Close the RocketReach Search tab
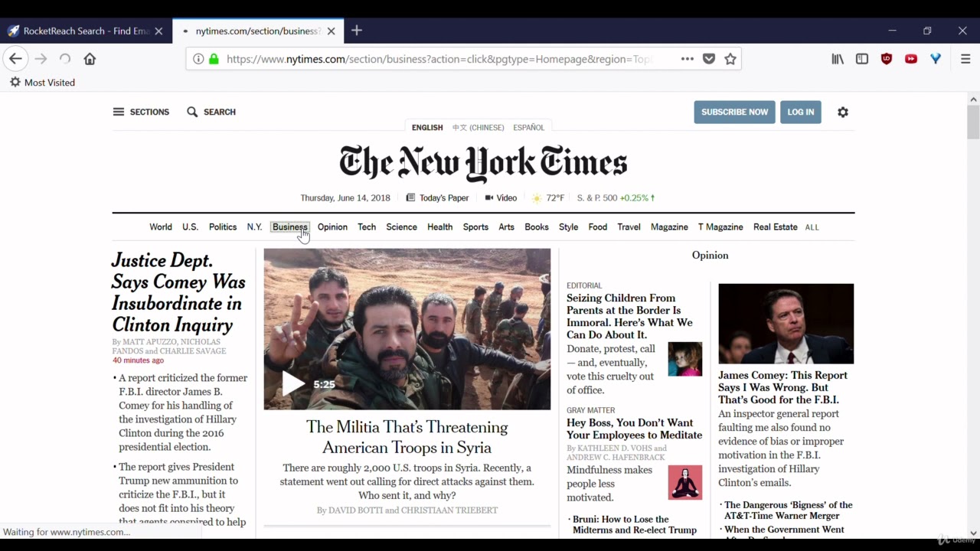980x551 pixels. [x=158, y=31]
